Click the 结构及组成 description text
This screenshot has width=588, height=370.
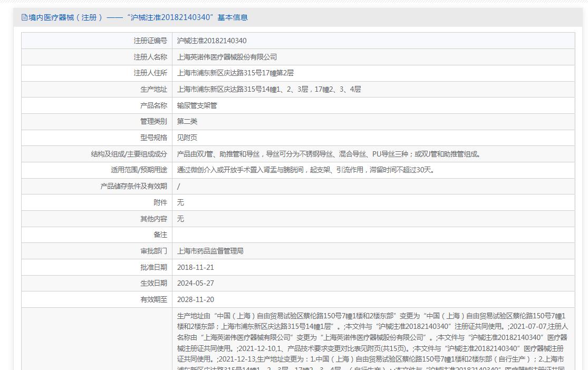[329, 154]
